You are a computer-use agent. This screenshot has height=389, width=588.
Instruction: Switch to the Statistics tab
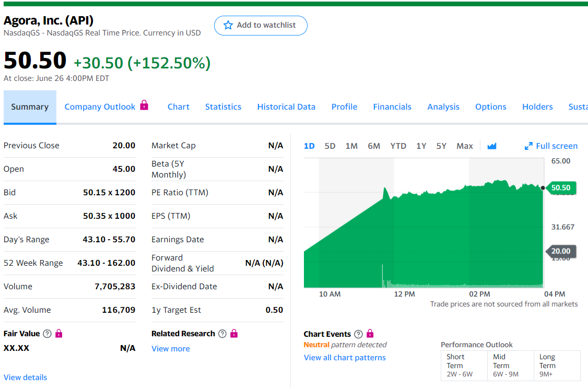tap(223, 107)
